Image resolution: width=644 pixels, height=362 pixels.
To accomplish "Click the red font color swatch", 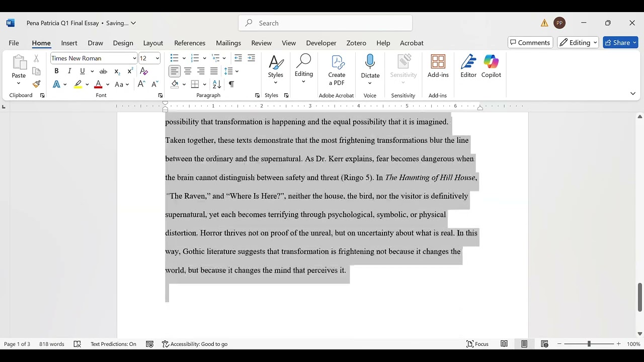I will [x=98, y=84].
